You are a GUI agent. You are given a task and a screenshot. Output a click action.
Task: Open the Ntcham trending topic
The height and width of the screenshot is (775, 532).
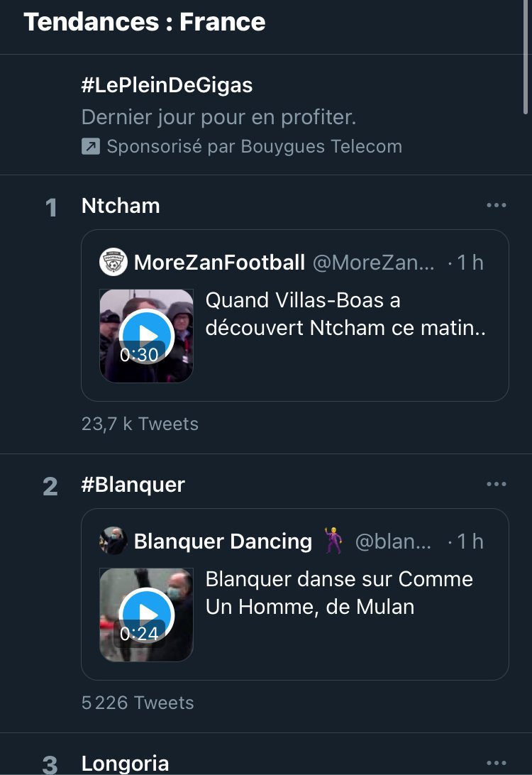[x=121, y=206]
